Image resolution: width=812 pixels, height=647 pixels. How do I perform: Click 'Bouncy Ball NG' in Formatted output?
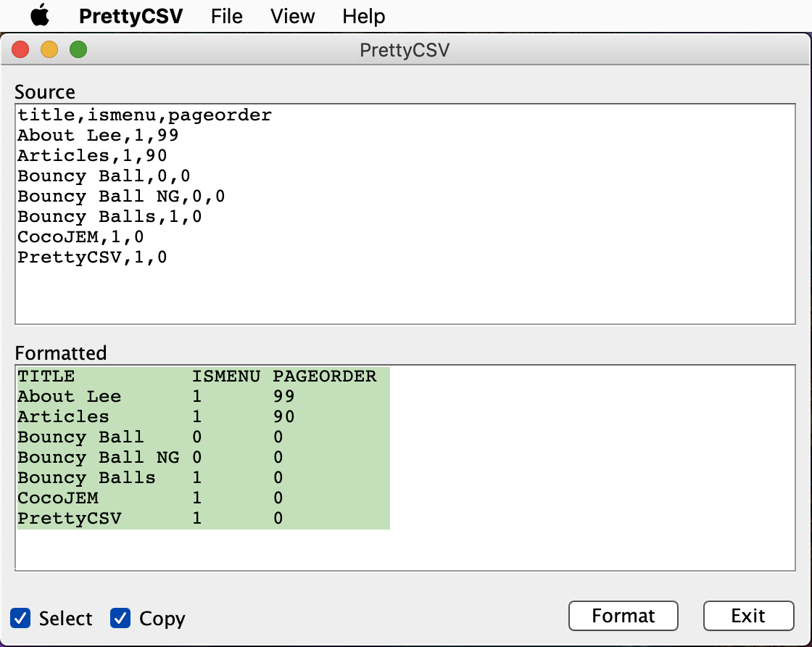point(99,458)
